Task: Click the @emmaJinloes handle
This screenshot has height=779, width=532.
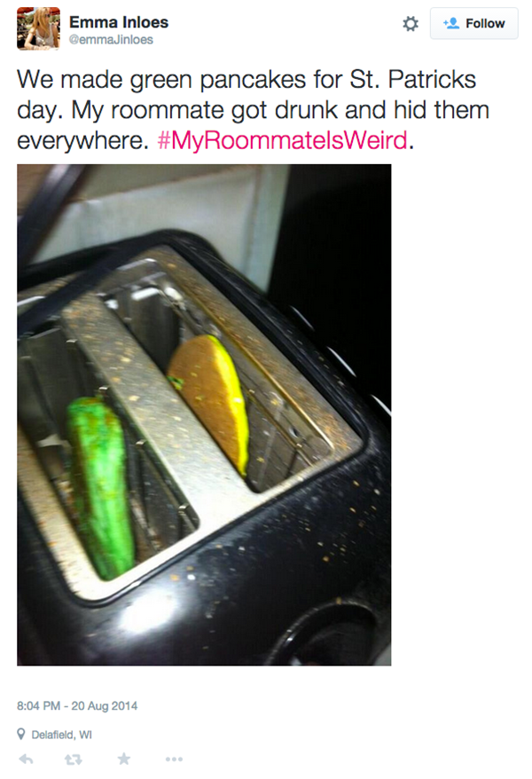Action: coord(111,40)
